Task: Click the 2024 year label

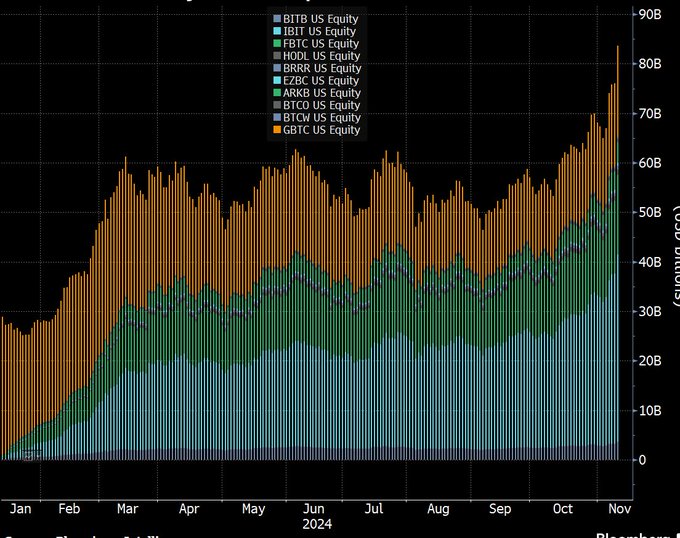Action: click(x=317, y=524)
